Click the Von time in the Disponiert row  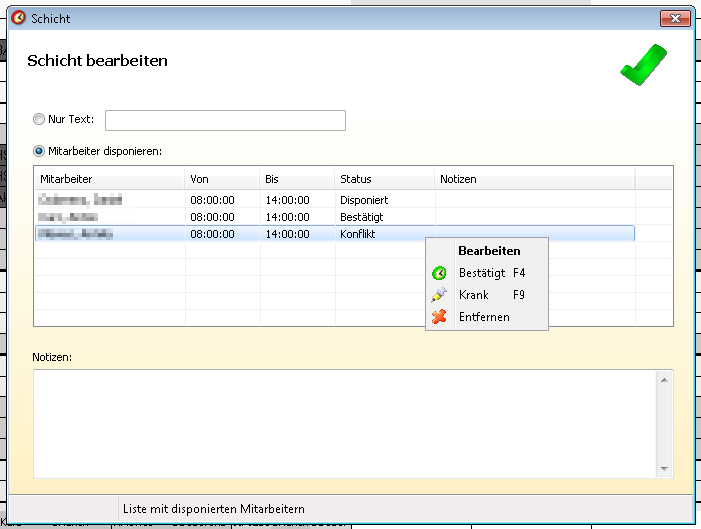pyautogui.click(x=212, y=200)
